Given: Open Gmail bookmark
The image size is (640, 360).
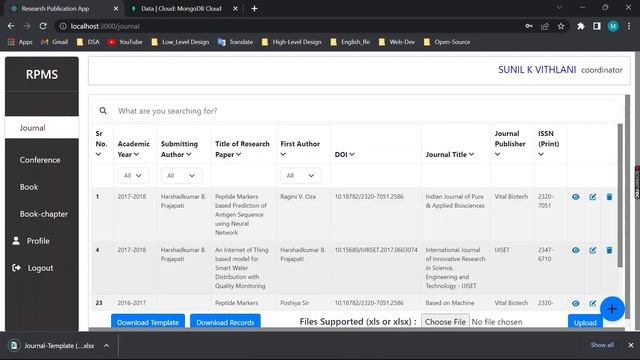Looking at the screenshot, I should (54, 42).
